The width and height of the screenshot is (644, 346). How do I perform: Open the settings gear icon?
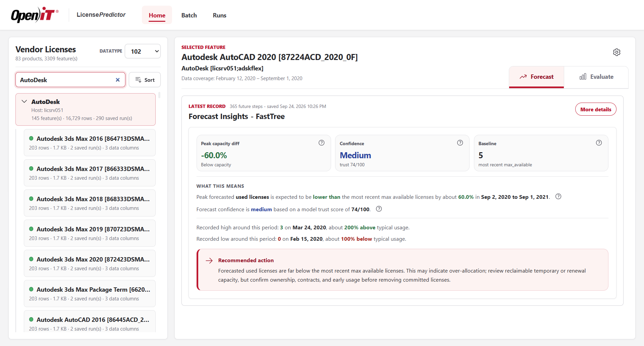(616, 52)
